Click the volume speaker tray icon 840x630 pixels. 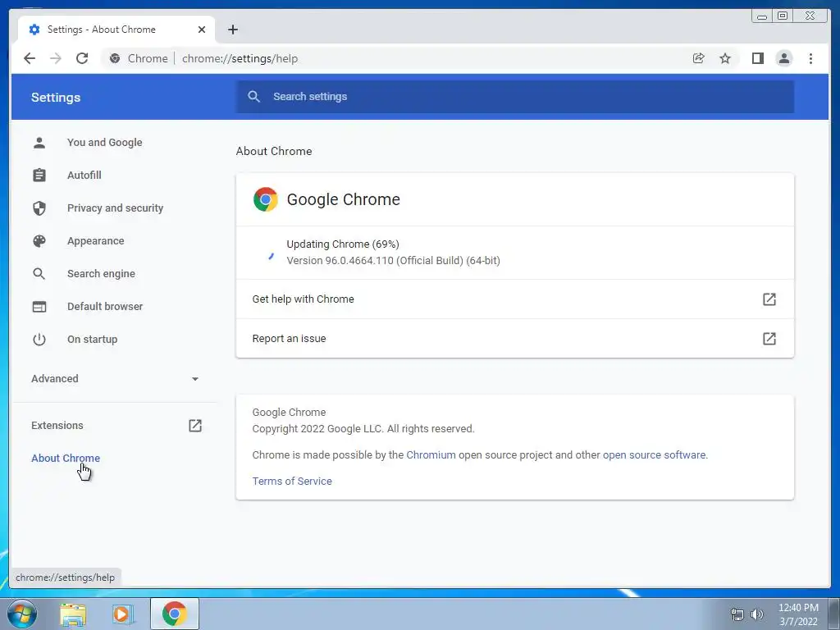757,614
